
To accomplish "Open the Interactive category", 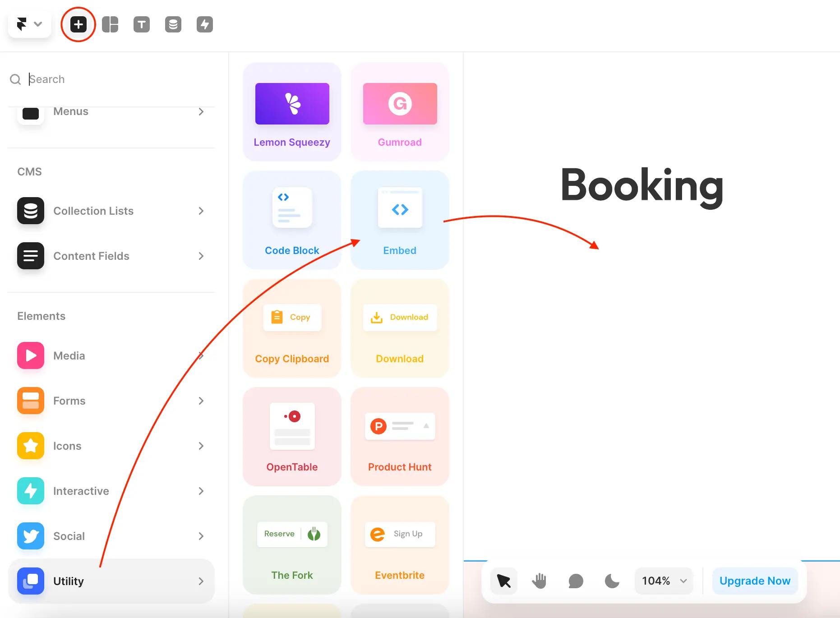I will coord(111,491).
